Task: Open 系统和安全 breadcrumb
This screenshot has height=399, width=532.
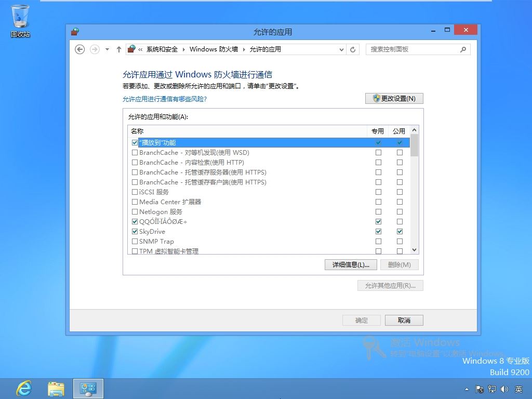Action: click(x=162, y=49)
